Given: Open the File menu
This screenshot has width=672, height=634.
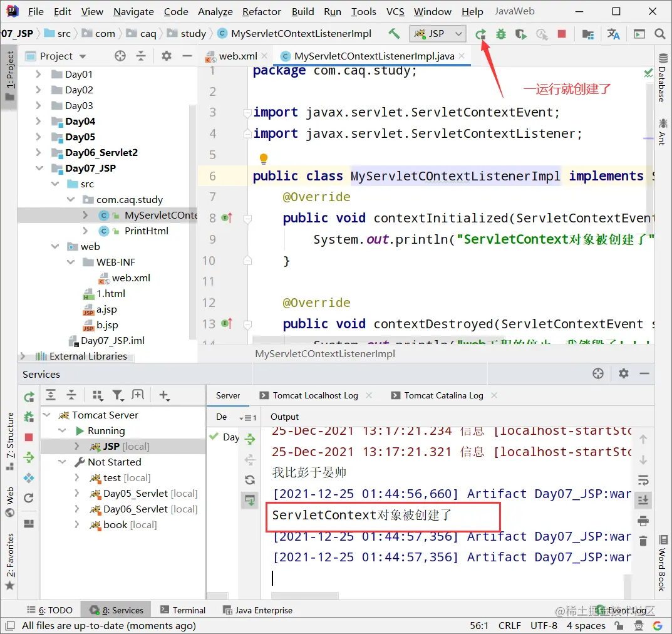Looking at the screenshot, I should point(36,11).
